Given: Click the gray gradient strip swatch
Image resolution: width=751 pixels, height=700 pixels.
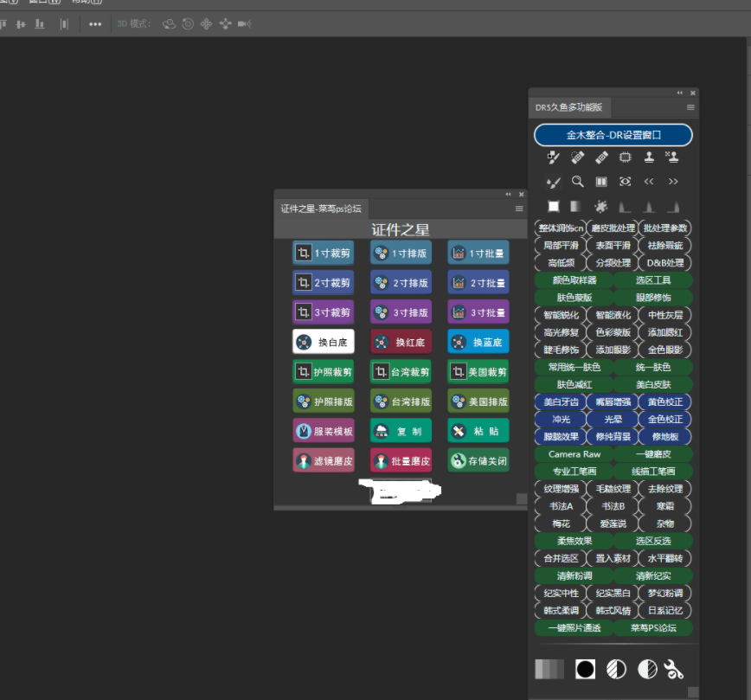Looking at the screenshot, I should click(549, 669).
